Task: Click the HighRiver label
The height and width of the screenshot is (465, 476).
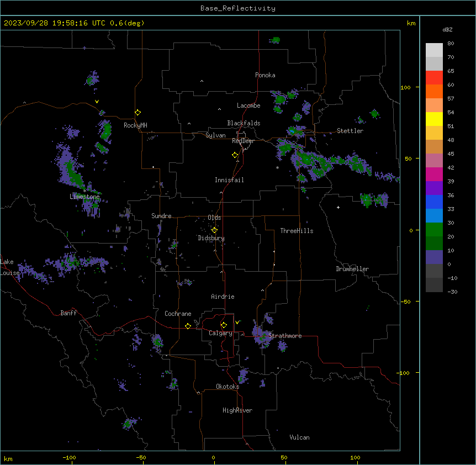Action: click(237, 410)
